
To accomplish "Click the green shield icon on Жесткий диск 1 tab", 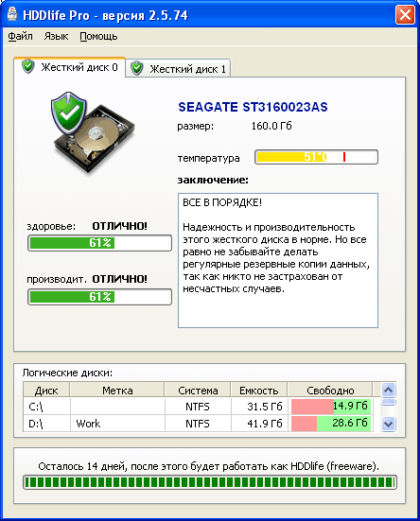I will click(x=136, y=68).
